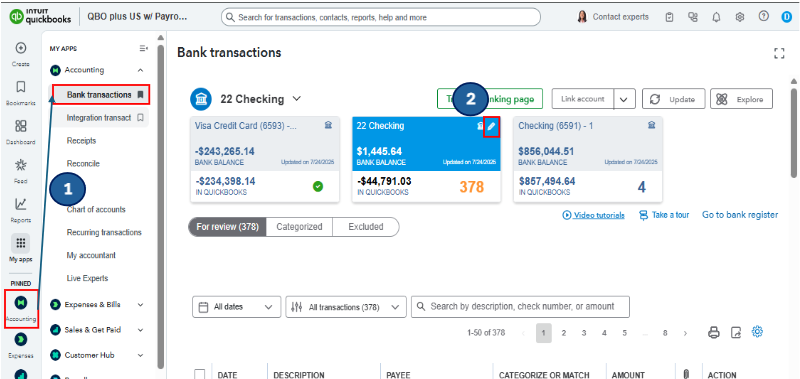
Task: Open the pinned Accounting icon
Action: (x=21, y=302)
